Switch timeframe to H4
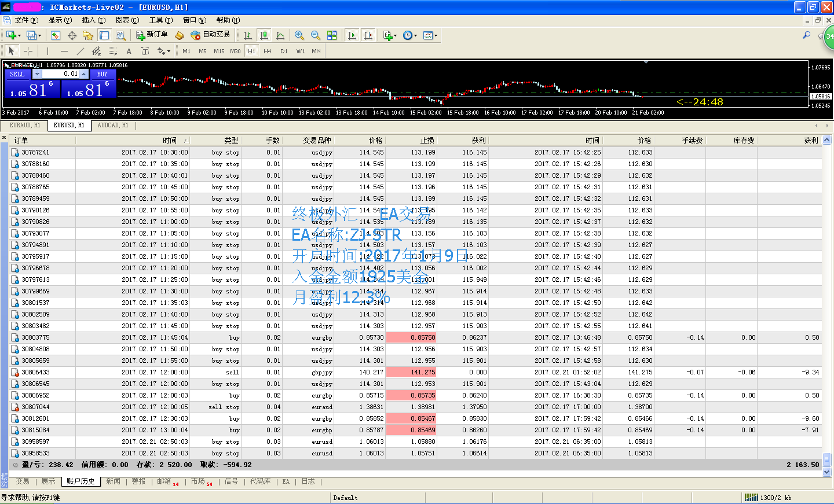Screen dimensions: 834x504 pos(268,51)
